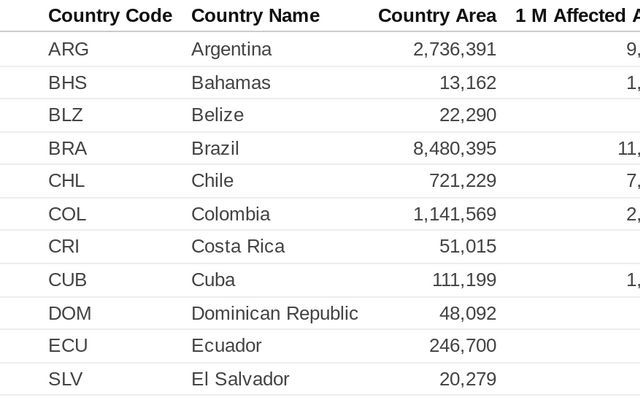Select Brazil's area value 8,480,395
The height and width of the screenshot is (400, 640).
pos(455,149)
